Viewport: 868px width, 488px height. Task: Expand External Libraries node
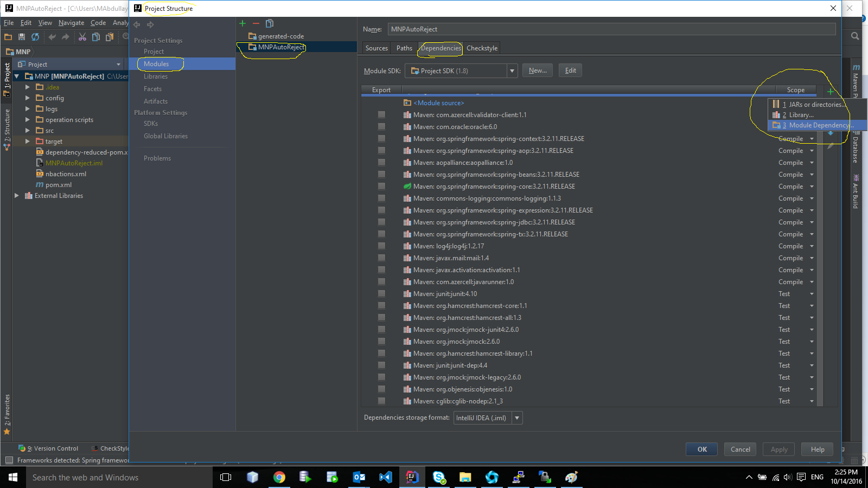pyautogui.click(x=17, y=196)
